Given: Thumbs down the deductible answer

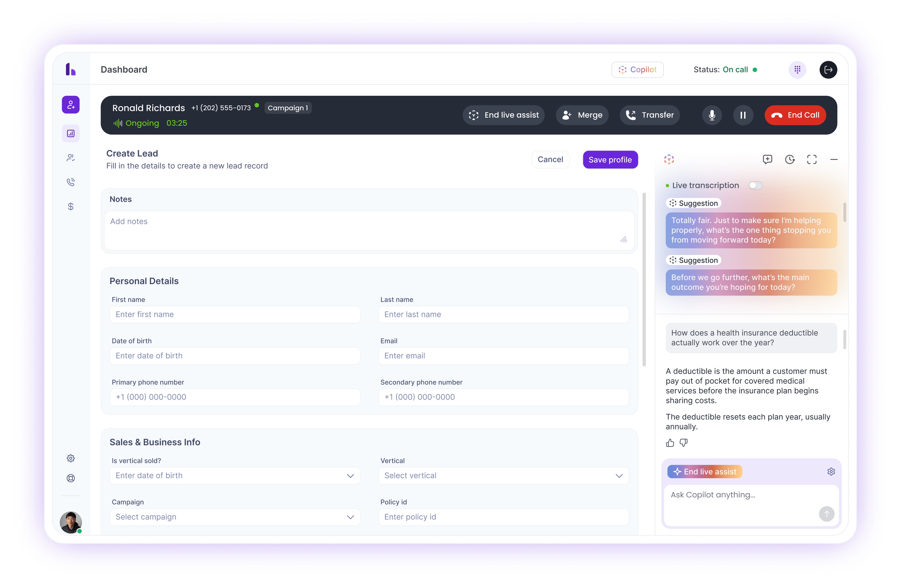Looking at the screenshot, I should pyautogui.click(x=683, y=443).
